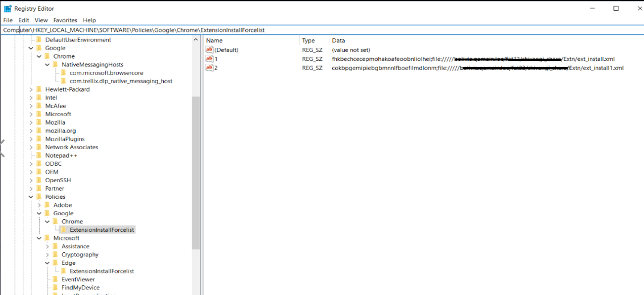Open the View menu

tap(41, 20)
